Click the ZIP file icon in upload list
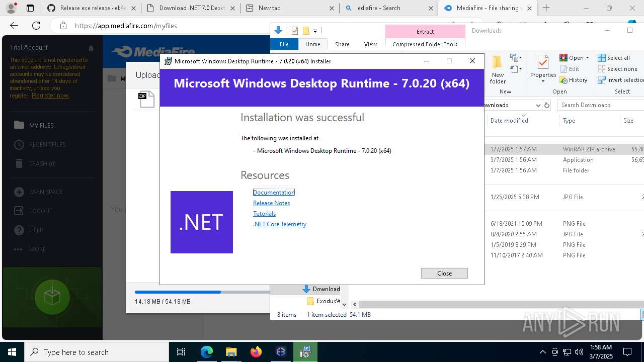 click(146, 100)
